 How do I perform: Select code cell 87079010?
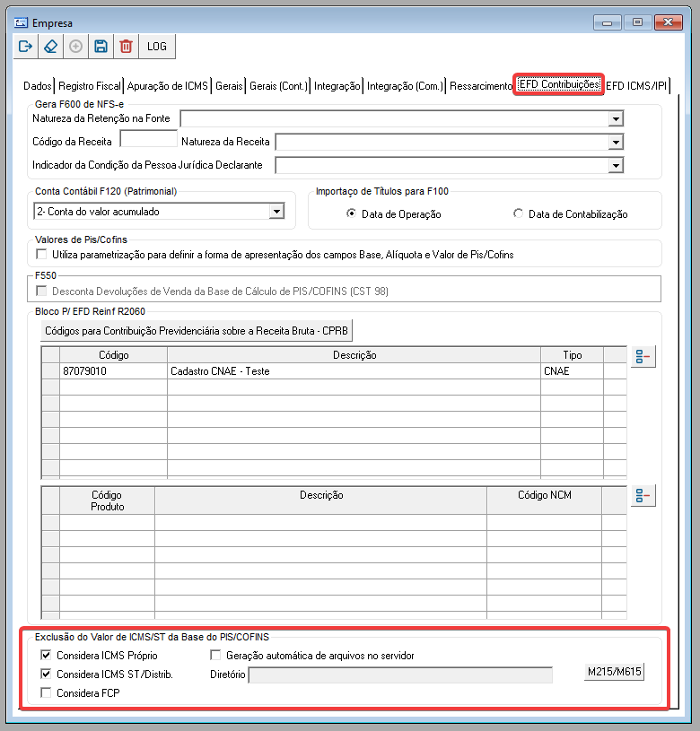point(113,371)
